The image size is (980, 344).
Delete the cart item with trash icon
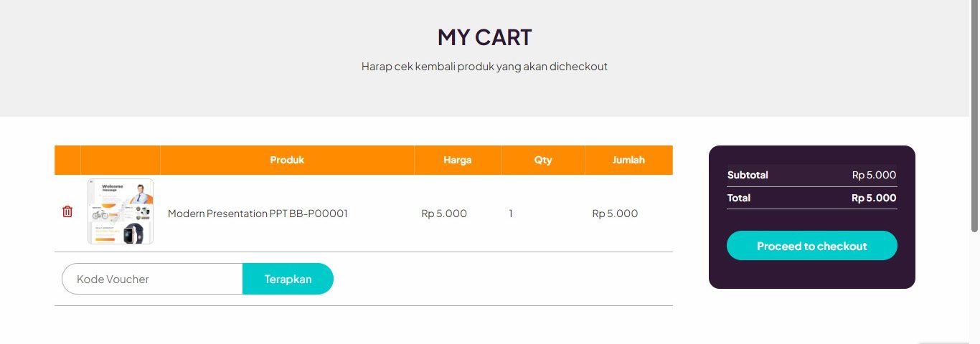click(67, 212)
